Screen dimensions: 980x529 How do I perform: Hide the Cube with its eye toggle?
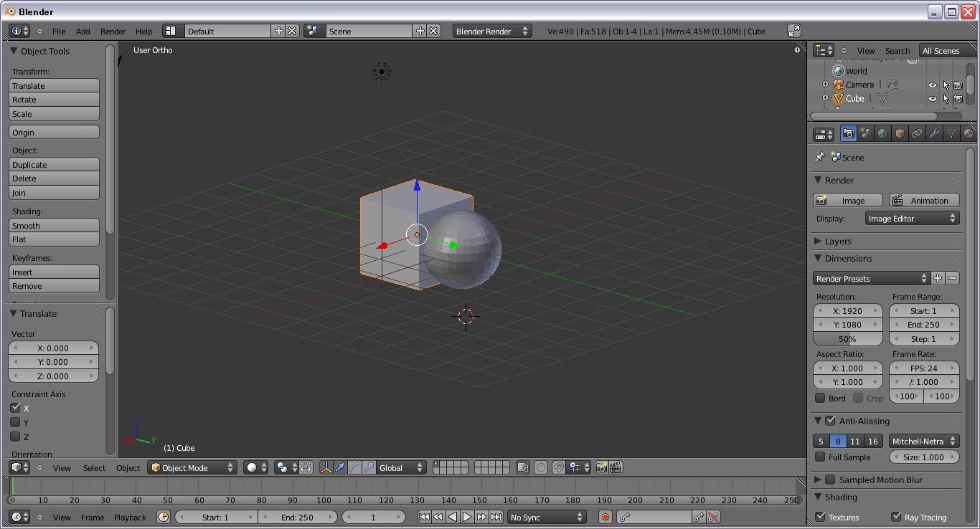[x=931, y=99]
